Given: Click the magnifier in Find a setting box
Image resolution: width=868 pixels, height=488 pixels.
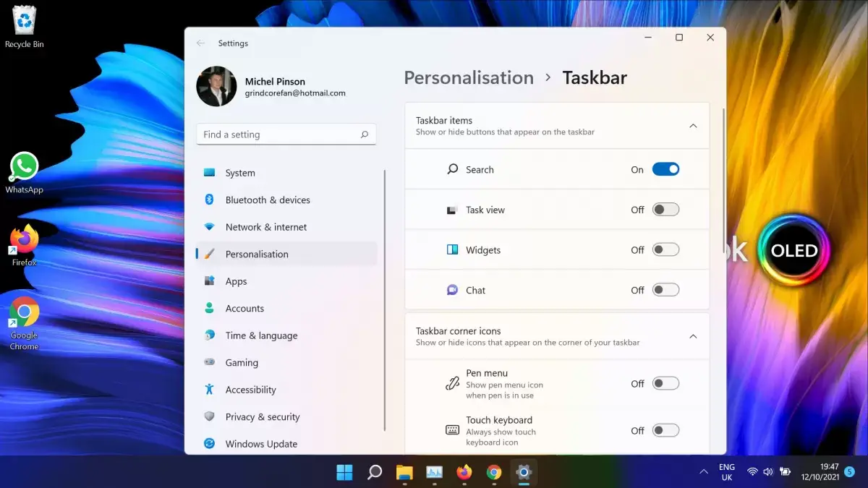Looking at the screenshot, I should 365,134.
